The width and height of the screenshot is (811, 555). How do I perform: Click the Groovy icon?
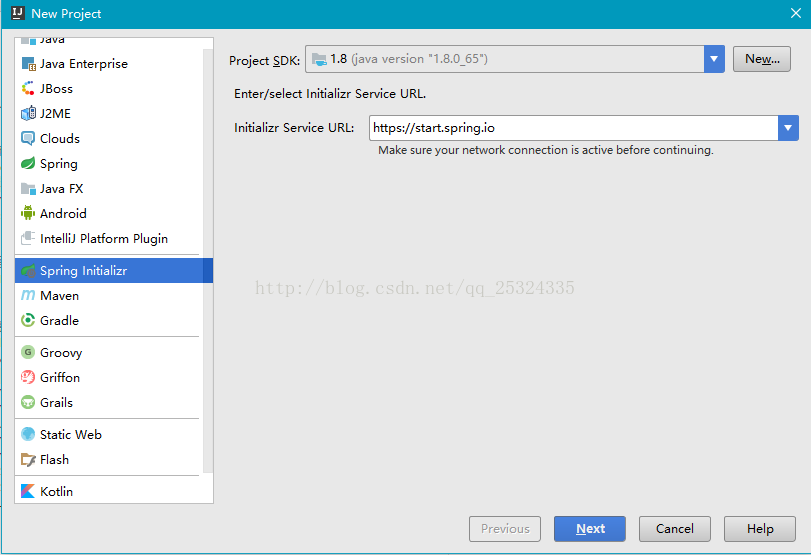[x=28, y=352]
